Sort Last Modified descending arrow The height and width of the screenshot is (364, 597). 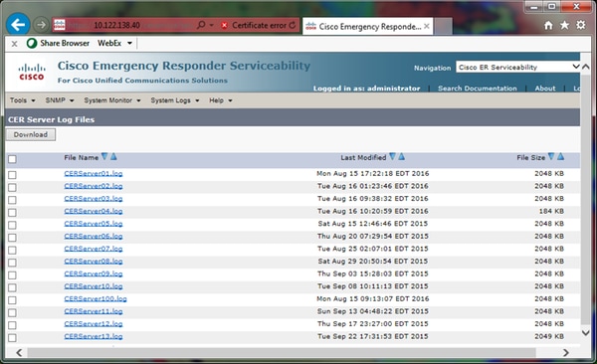(x=392, y=156)
